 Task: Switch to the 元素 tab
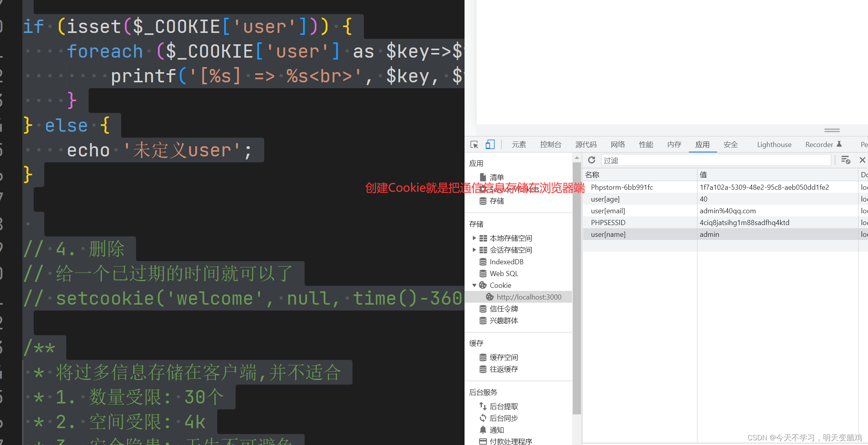click(x=519, y=145)
